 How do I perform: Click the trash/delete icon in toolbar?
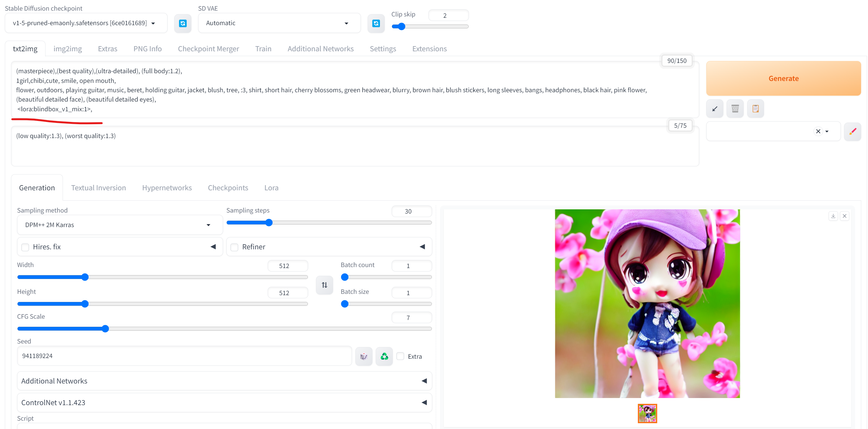[735, 108]
